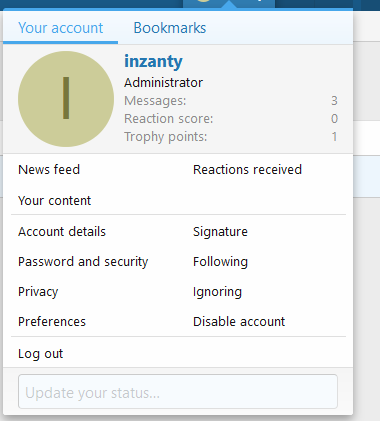Click the Messages count row
Image resolution: width=380 pixels, height=421 pixels.
point(231,101)
